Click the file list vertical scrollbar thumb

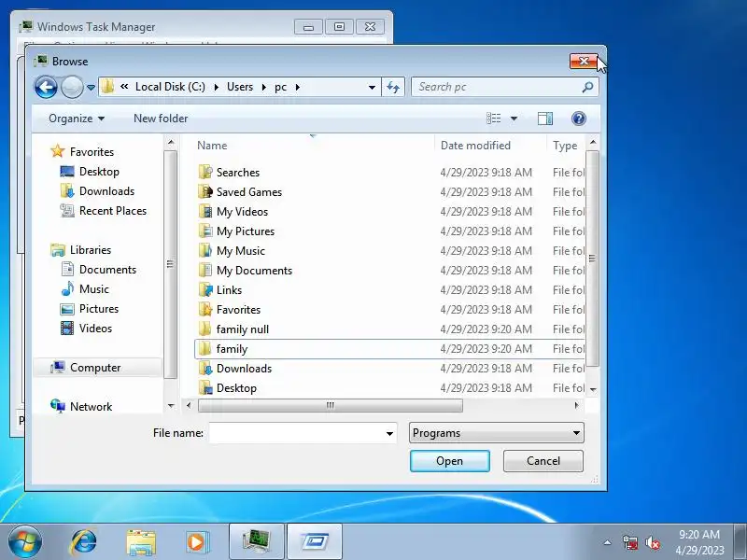point(592,259)
